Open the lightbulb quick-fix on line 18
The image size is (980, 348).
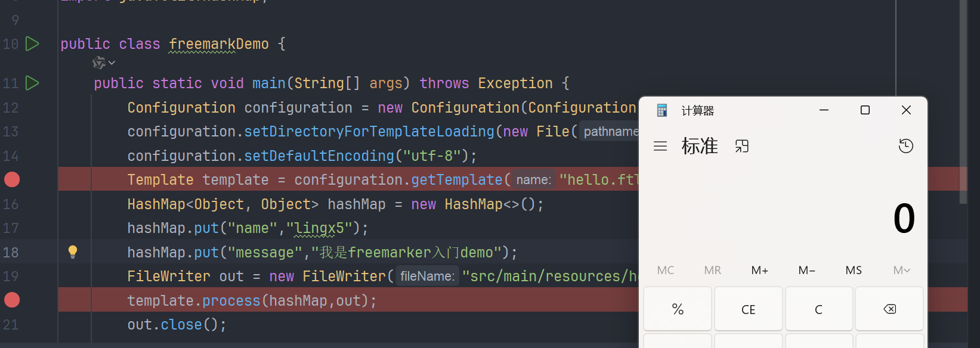[73, 252]
